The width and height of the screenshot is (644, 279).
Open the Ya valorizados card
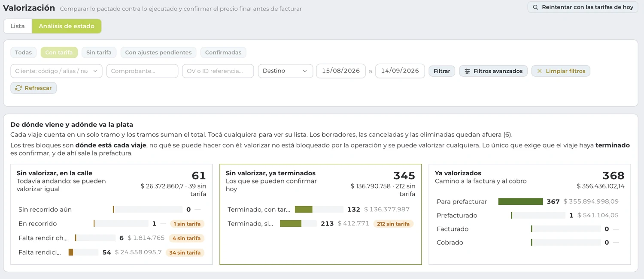coord(530,214)
